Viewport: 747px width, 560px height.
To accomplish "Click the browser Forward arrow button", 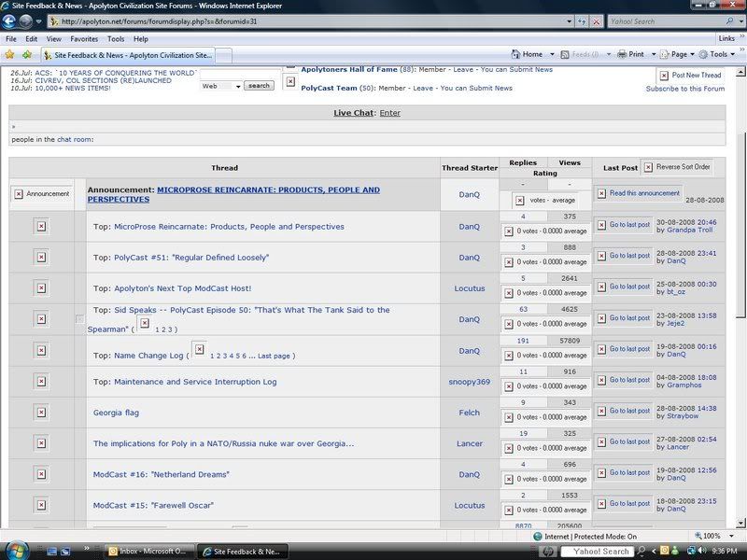I will pyautogui.click(x=25, y=21).
